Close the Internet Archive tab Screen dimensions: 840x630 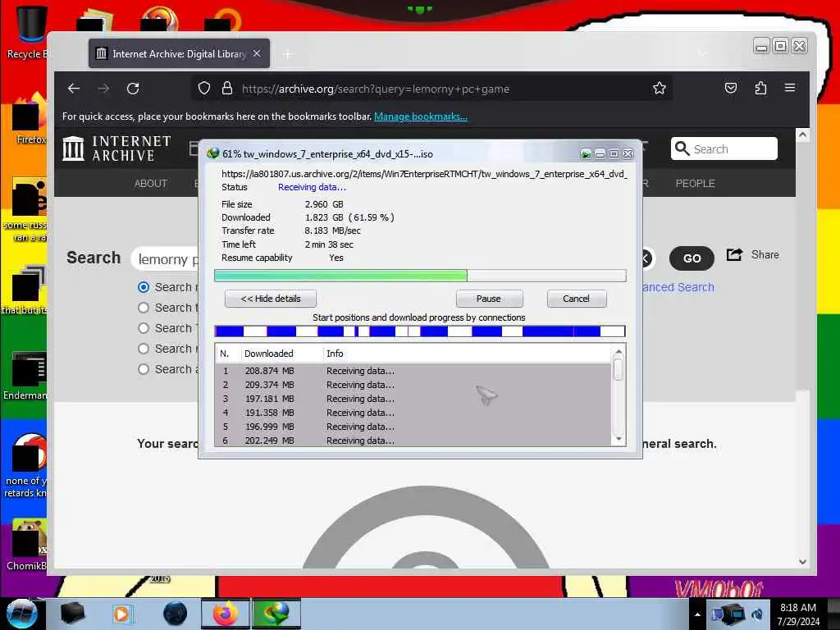click(x=257, y=53)
